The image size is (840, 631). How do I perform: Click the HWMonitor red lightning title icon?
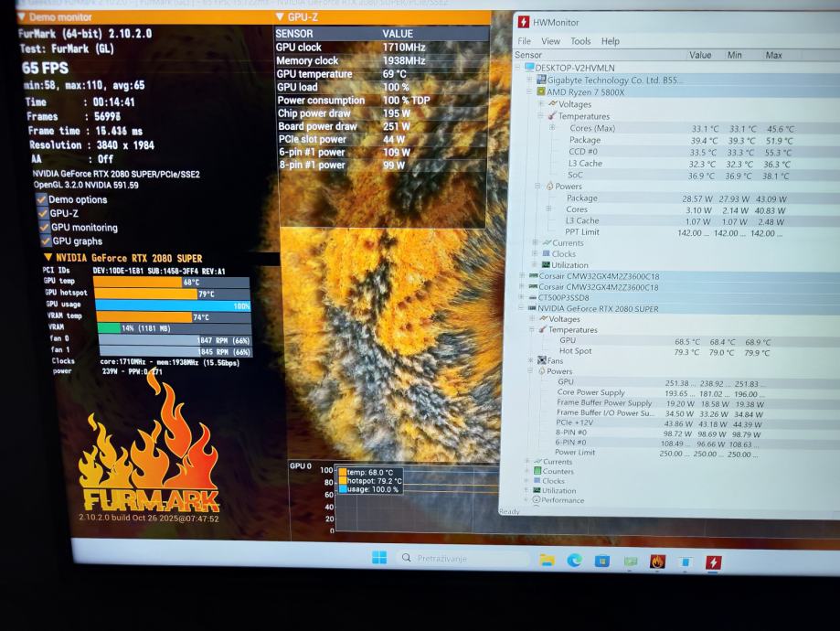[524, 22]
